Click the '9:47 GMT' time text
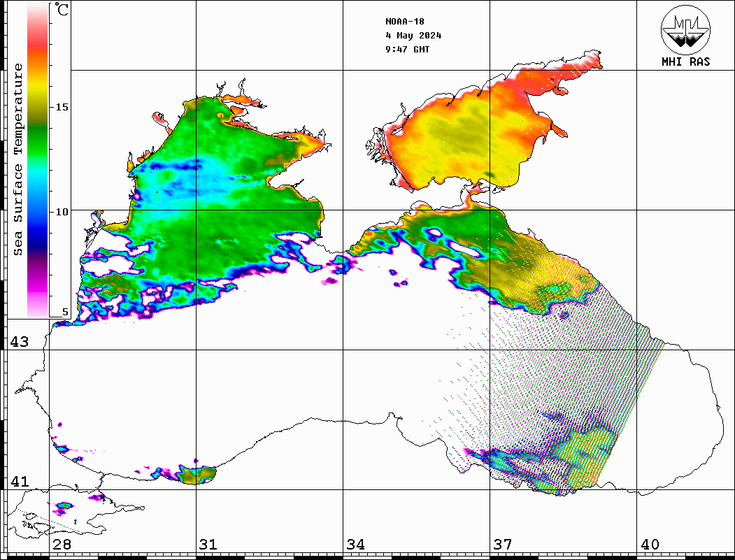This screenshot has height=560, width=735. (408, 49)
